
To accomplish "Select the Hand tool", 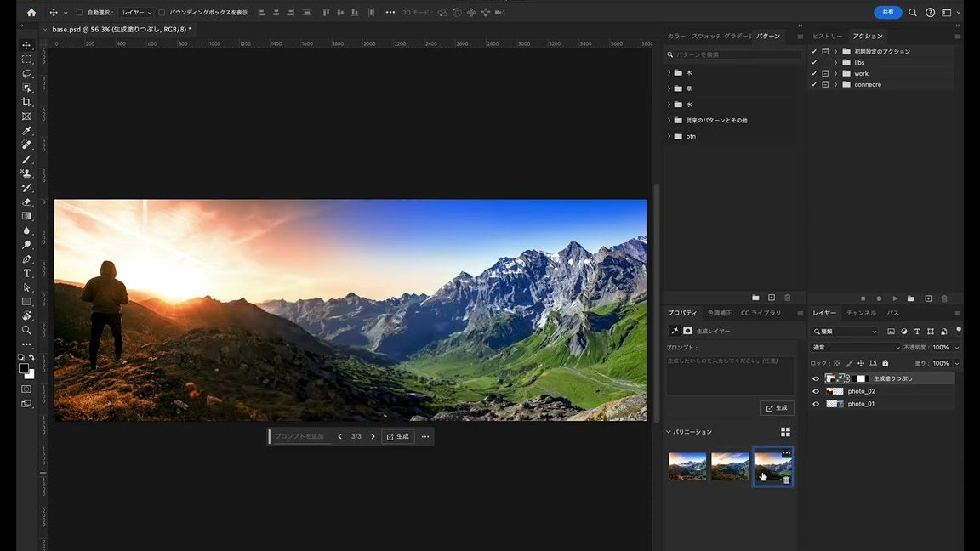I will tap(26, 316).
